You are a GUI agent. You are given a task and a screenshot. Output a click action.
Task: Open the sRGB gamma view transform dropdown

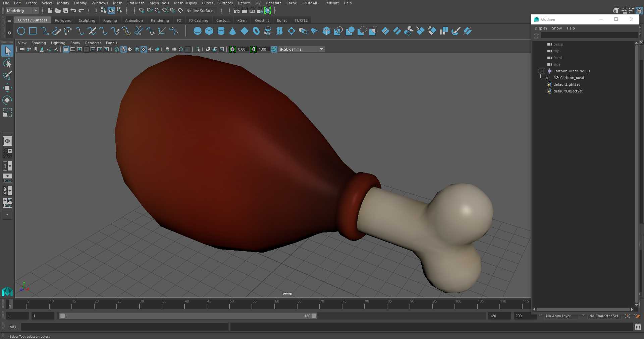click(x=301, y=49)
